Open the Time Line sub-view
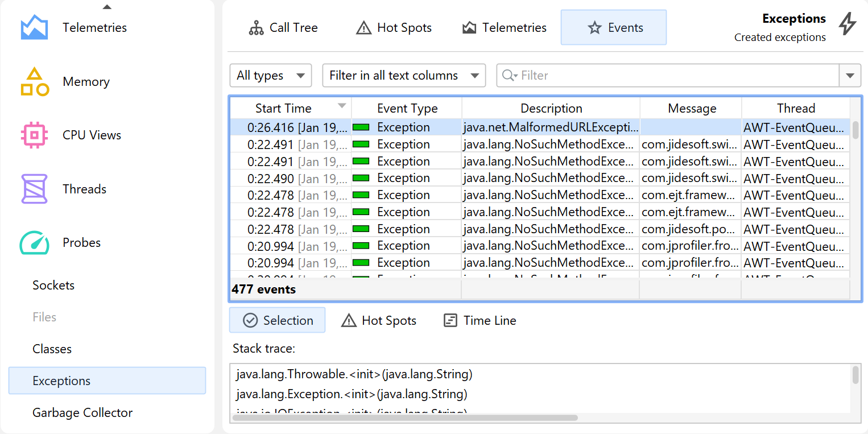868x434 pixels. (480, 321)
